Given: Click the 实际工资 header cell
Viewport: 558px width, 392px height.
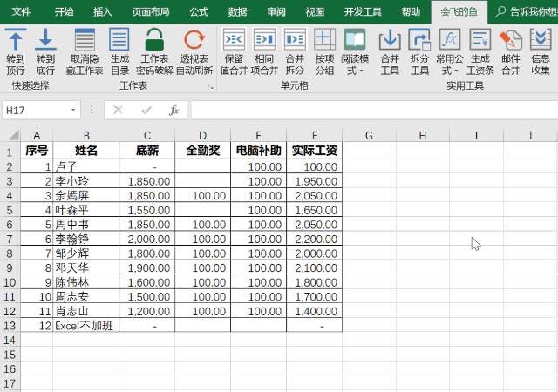Looking at the screenshot, I should [x=315, y=151].
